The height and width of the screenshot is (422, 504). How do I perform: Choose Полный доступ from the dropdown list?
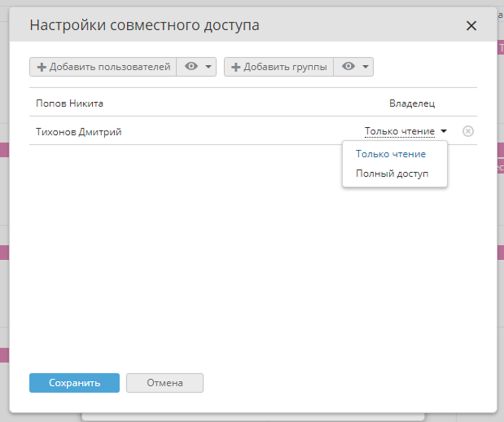tap(392, 174)
